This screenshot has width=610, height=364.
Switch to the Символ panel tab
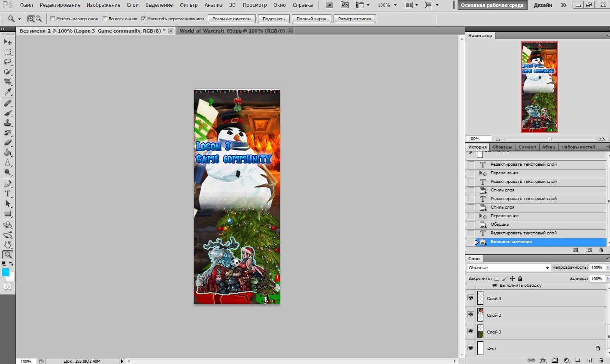click(527, 147)
